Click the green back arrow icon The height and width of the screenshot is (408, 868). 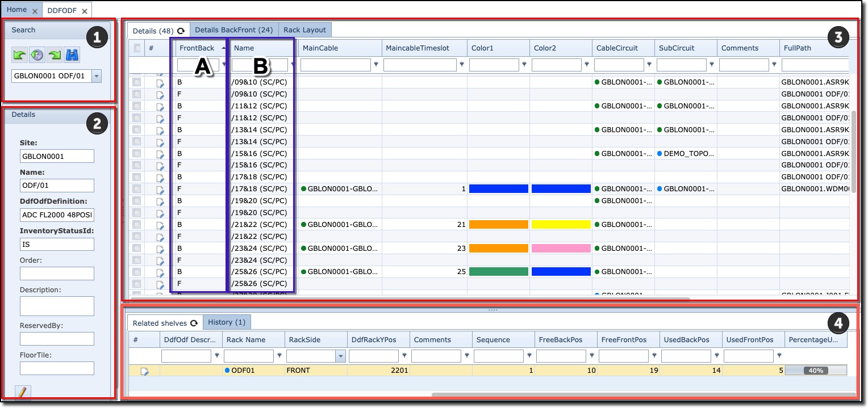tap(20, 55)
